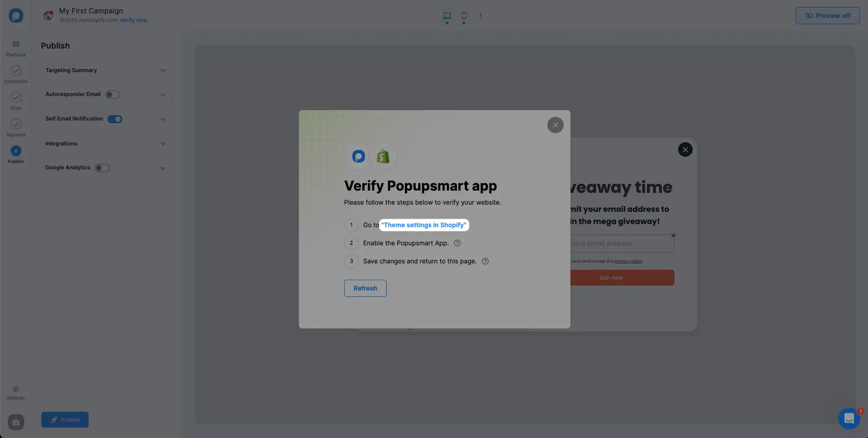Expand the Self Email Notification chevron
This screenshot has height=438, width=868.
pyautogui.click(x=163, y=119)
